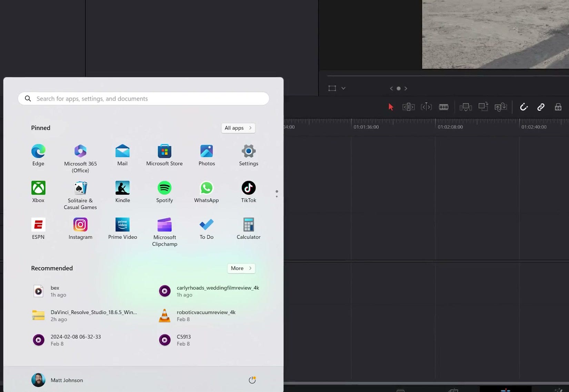This screenshot has width=569, height=392.
Task: Click timeline ruler at 01:02:08:00
Action: [x=450, y=127]
